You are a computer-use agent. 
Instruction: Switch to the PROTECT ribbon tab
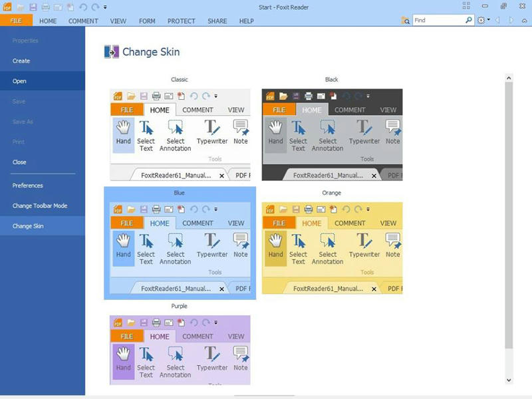coord(181,21)
